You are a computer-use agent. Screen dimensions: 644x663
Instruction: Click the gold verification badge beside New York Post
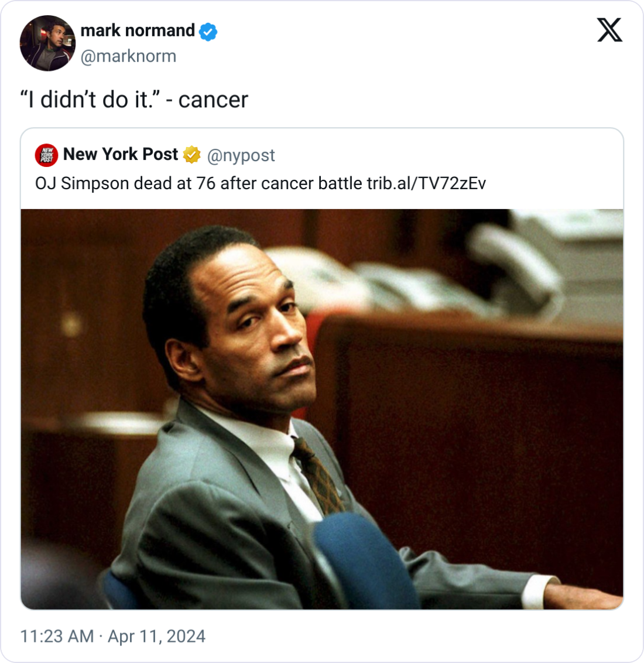[191, 155]
